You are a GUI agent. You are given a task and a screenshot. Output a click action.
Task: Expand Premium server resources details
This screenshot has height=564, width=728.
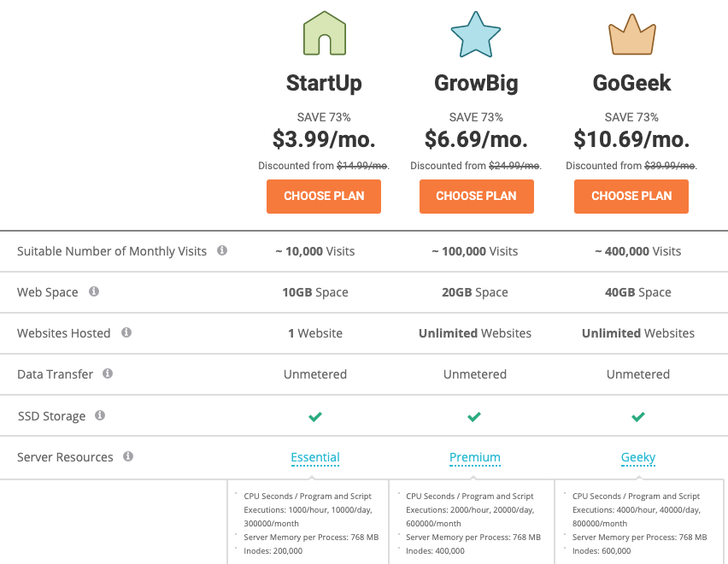(474, 457)
